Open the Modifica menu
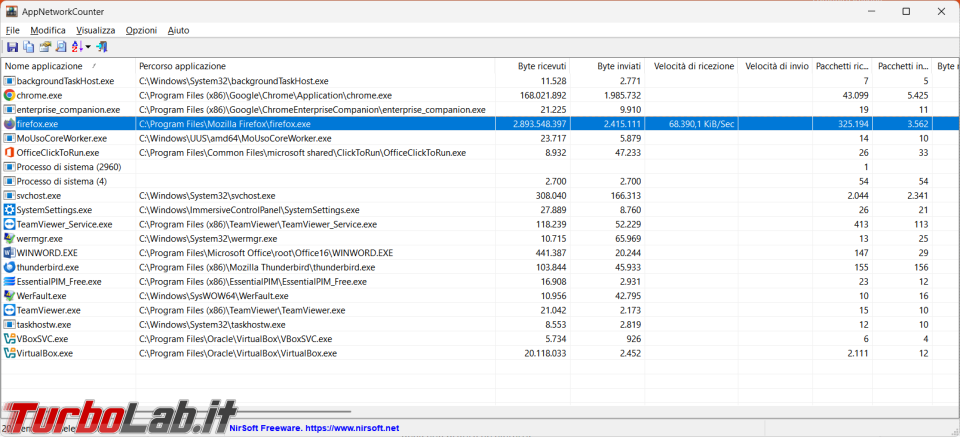 pos(48,30)
